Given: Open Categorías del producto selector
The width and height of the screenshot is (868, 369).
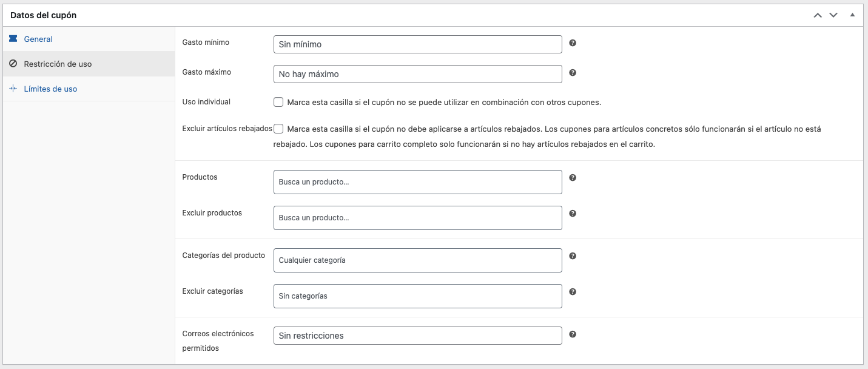Looking at the screenshot, I should [417, 260].
